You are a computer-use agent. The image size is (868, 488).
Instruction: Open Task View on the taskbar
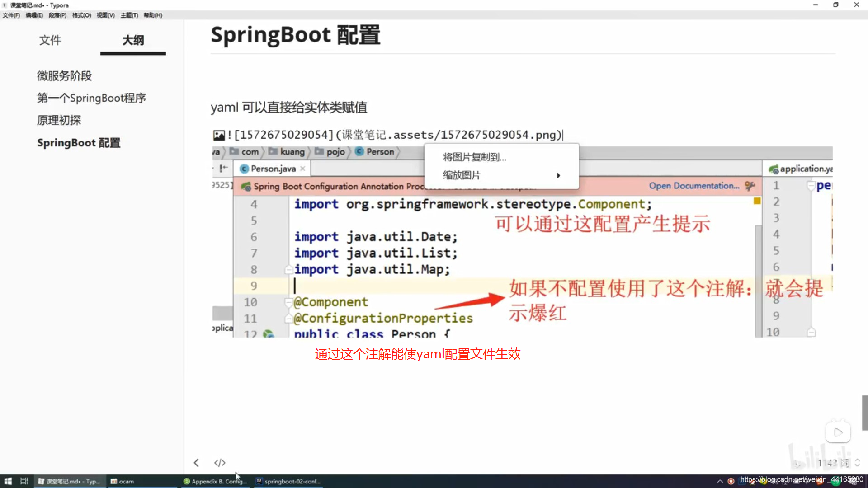[x=24, y=481]
